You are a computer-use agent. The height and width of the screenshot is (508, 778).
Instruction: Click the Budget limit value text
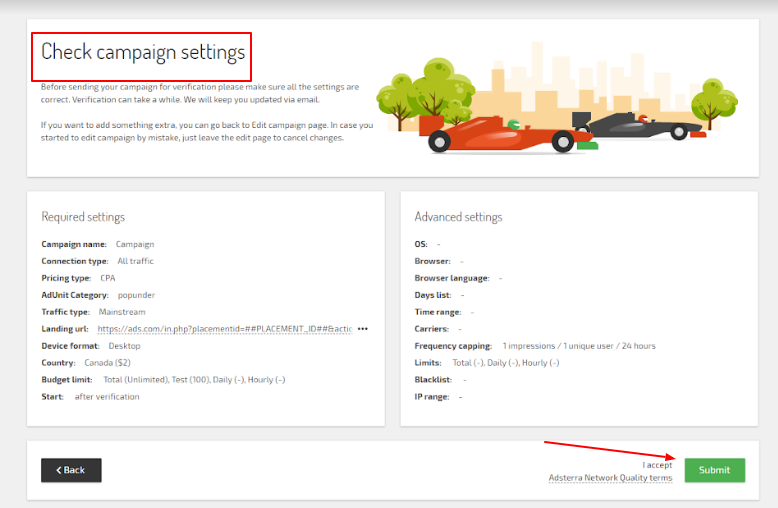(x=194, y=380)
